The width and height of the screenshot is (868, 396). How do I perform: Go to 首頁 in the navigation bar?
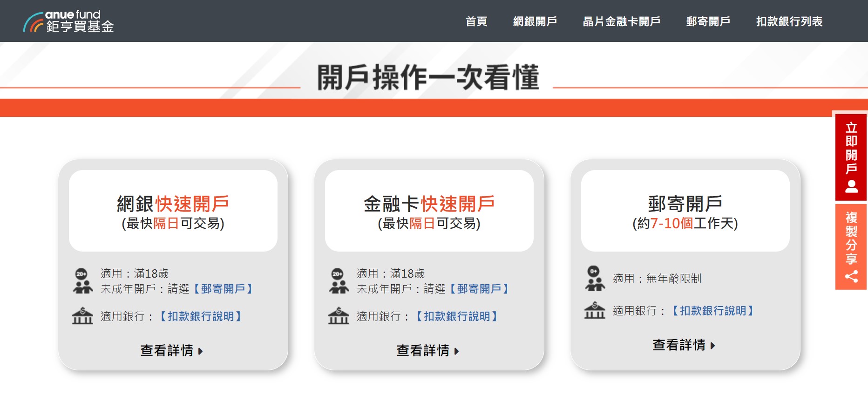click(476, 21)
